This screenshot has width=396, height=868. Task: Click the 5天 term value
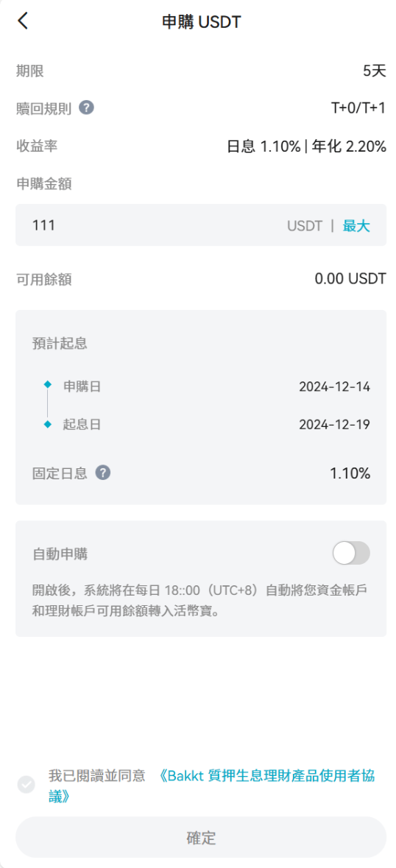click(x=375, y=71)
